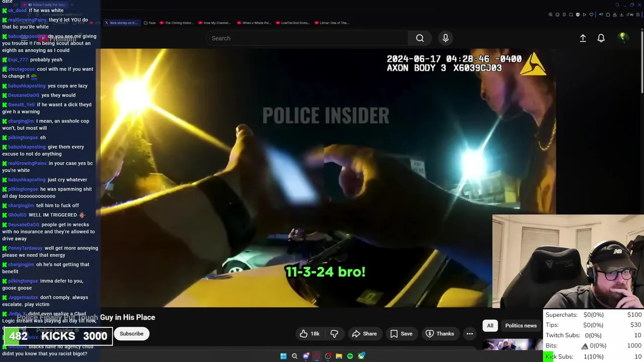Viewport: 644px width, 362px height.
Task: Open Windows taskbar search
Action: pyautogui.click(x=294, y=356)
